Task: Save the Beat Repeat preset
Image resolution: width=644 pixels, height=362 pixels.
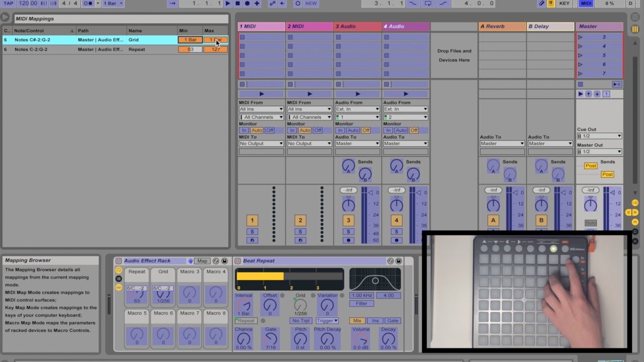Action: 398,261
